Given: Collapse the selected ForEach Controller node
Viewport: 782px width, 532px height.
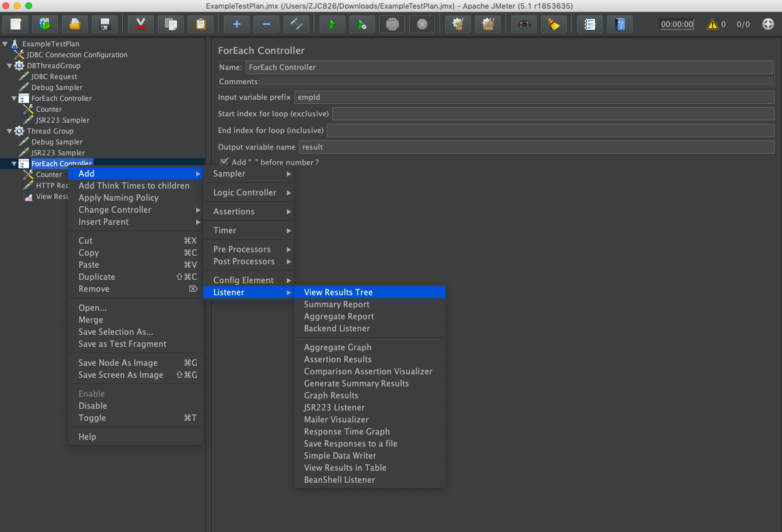Looking at the screenshot, I should 14,163.
